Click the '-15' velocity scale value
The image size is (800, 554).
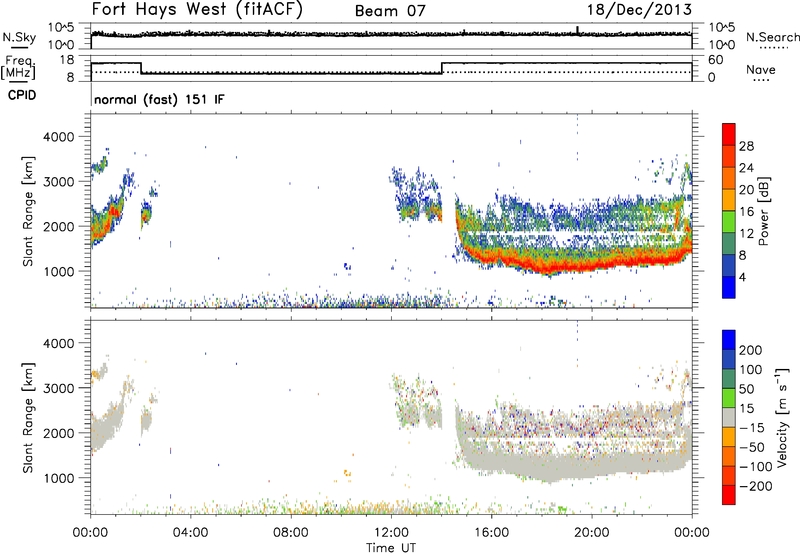click(x=752, y=428)
